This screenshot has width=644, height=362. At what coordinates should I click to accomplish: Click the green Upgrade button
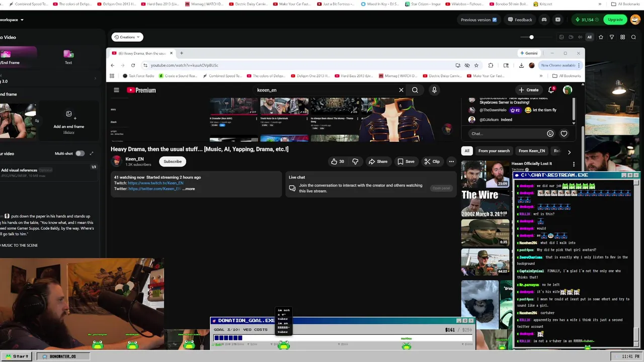[x=615, y=20]
